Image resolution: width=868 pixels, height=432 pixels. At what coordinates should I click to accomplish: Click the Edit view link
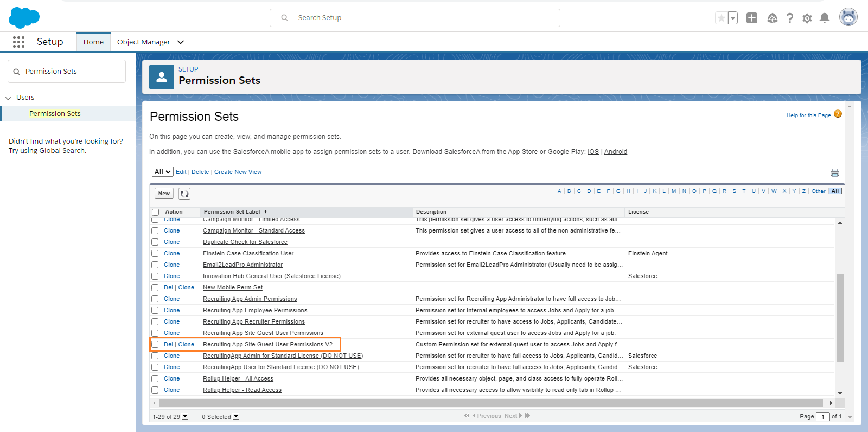181,172
